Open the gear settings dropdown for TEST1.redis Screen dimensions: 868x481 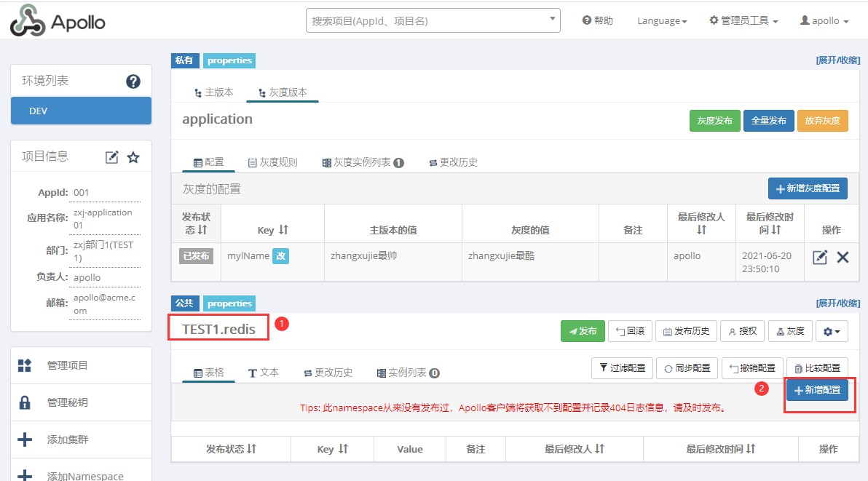(x=831, y=331)
